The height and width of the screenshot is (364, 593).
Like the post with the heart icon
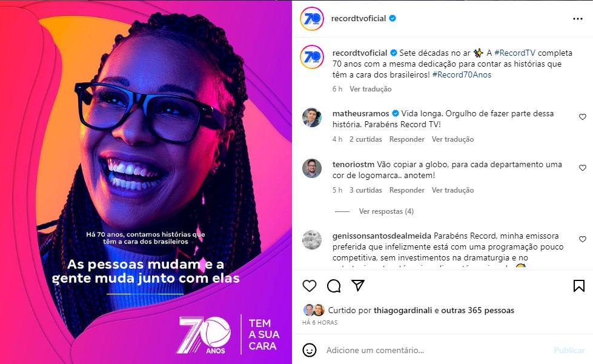pyautogui.click(x=310, y=286)
